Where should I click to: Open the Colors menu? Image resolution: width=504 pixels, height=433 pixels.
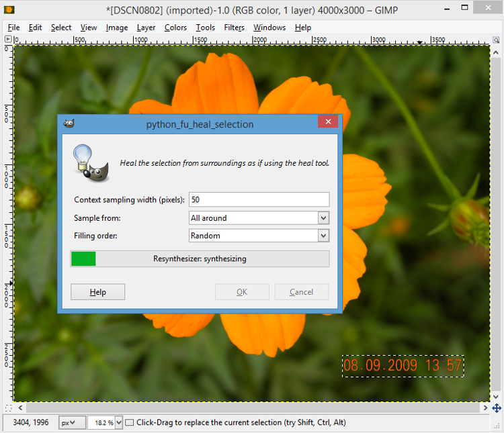click(x=175, y=28)
